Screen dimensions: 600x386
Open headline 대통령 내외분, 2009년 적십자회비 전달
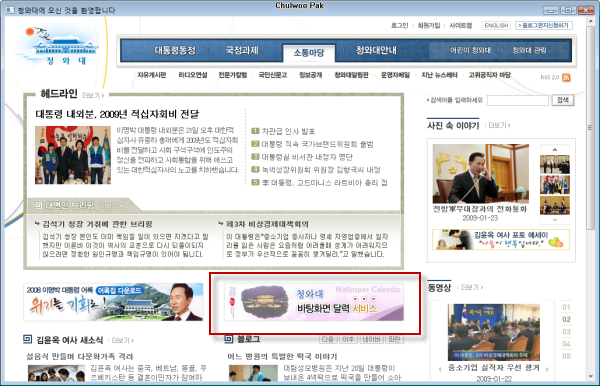117,114
